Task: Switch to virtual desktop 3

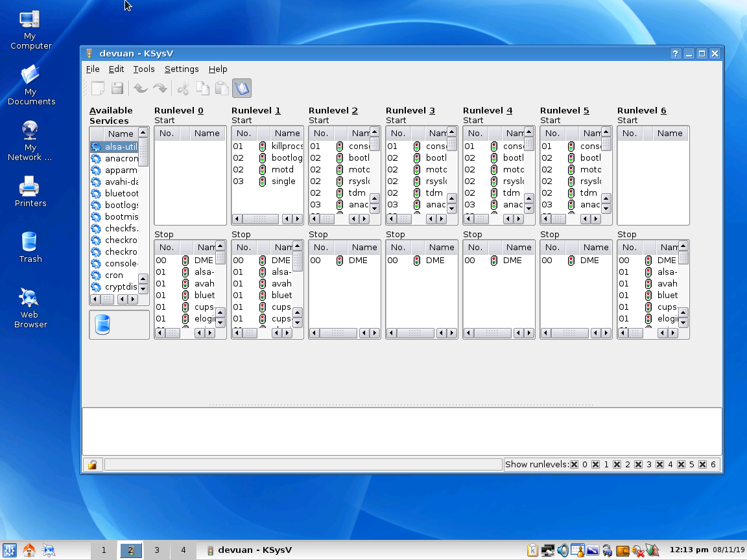Action: [x=157, y=550]
